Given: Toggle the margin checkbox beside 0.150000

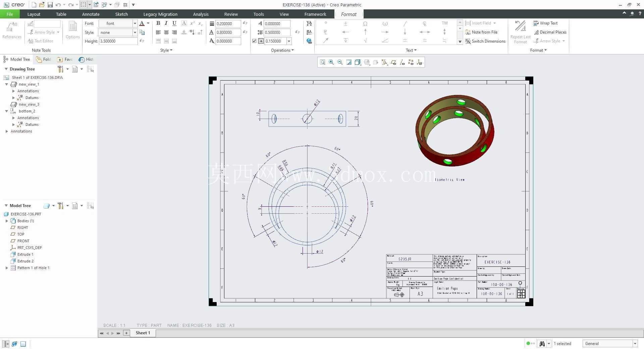Looking at the screenshot, I should coord(254,41).
